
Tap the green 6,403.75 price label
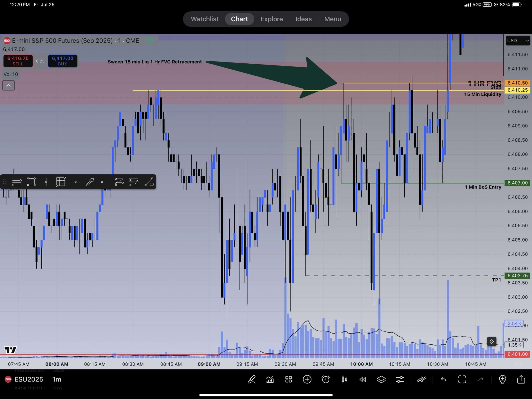click(x=517, y=276)
